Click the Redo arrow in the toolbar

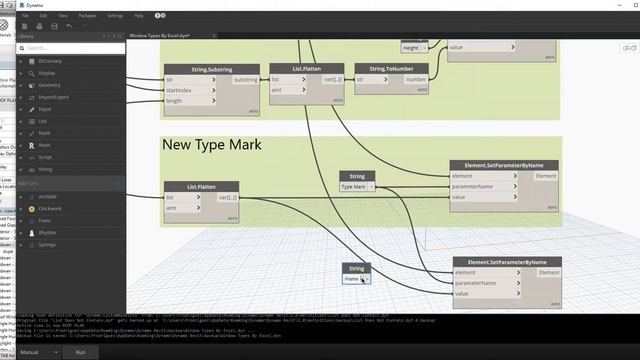84,26
